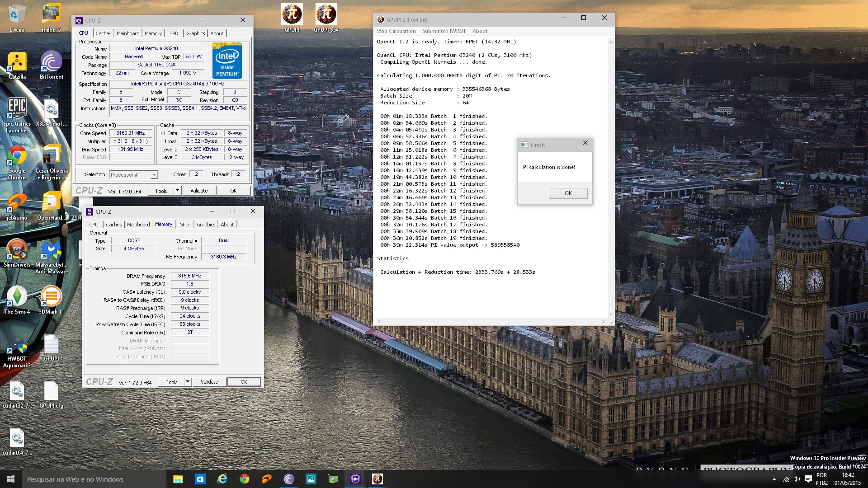
Task: Launch Google Chrome desktop shortcut
Action: tap(17, 163)
